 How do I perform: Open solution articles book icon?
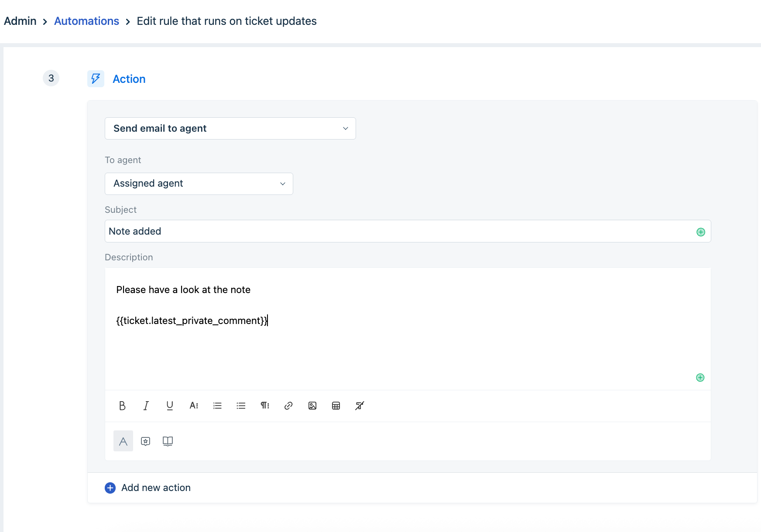click(x=168, y=441)
